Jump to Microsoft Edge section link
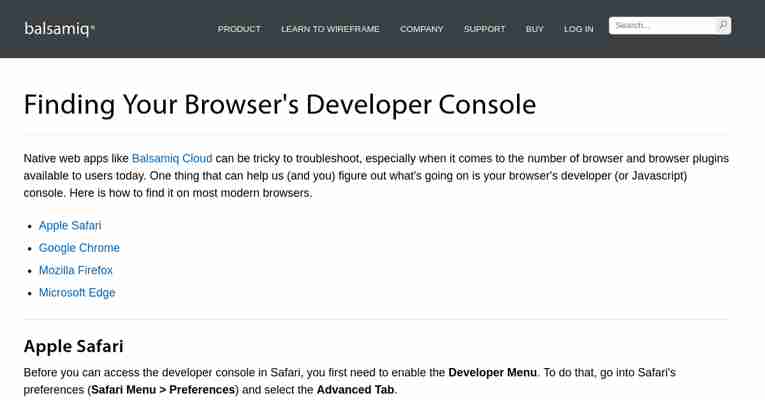Image resolution: width=765 pixels, height=400 pixels. click(x=77, y=293)
